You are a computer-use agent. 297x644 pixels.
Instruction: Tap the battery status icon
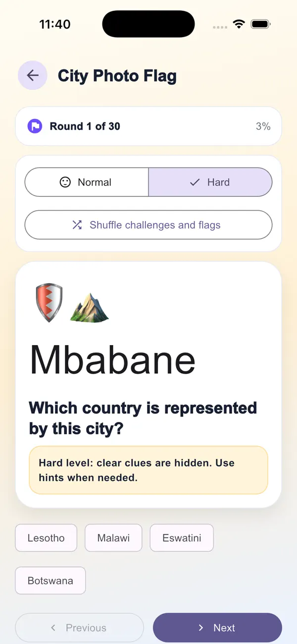260,24
